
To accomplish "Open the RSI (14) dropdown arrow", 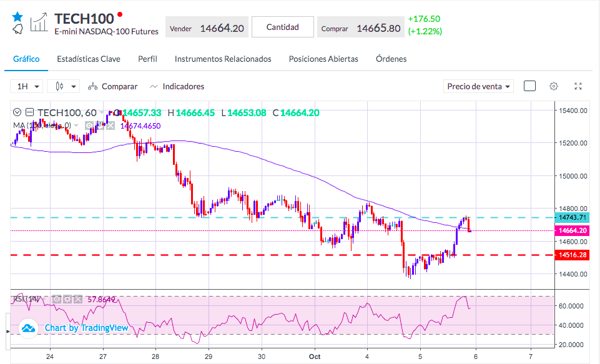I will click(x=45, y=299).
